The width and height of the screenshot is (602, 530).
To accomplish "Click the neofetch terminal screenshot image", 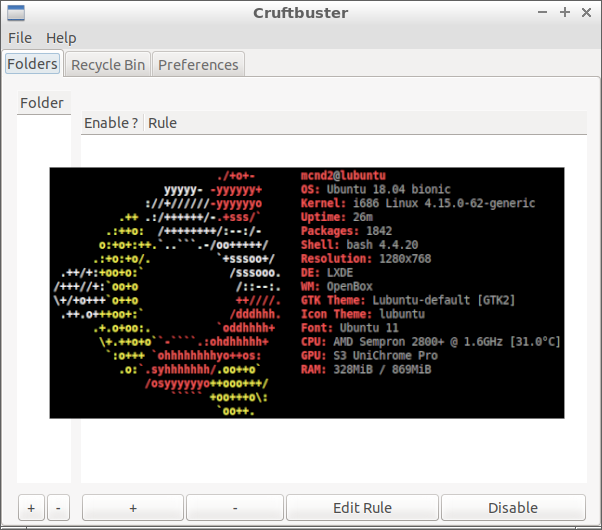I will coord(307,293).
